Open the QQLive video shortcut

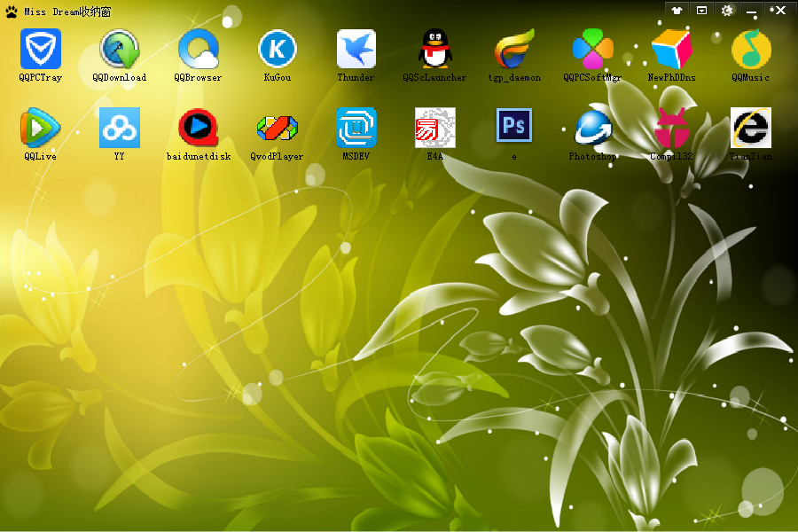click(x=40, y=128)
